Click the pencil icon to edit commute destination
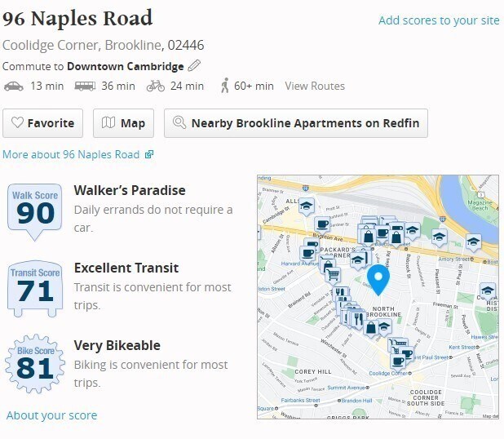This screenshot has height=439, width=504. (194, 65)
